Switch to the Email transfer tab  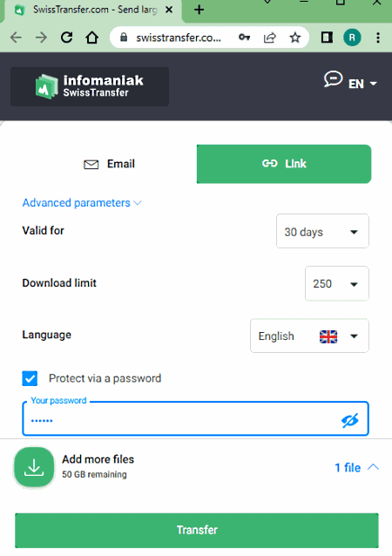tap(110, 164)
